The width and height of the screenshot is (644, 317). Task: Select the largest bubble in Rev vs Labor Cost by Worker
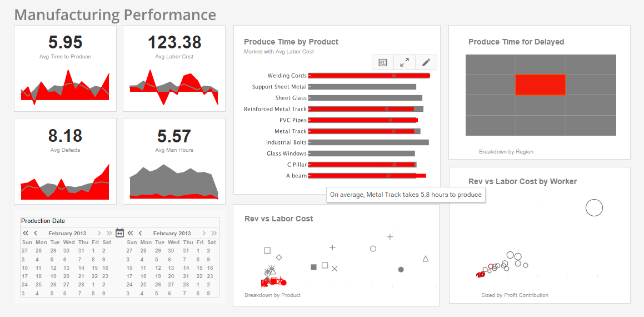[x=594, y=207]
